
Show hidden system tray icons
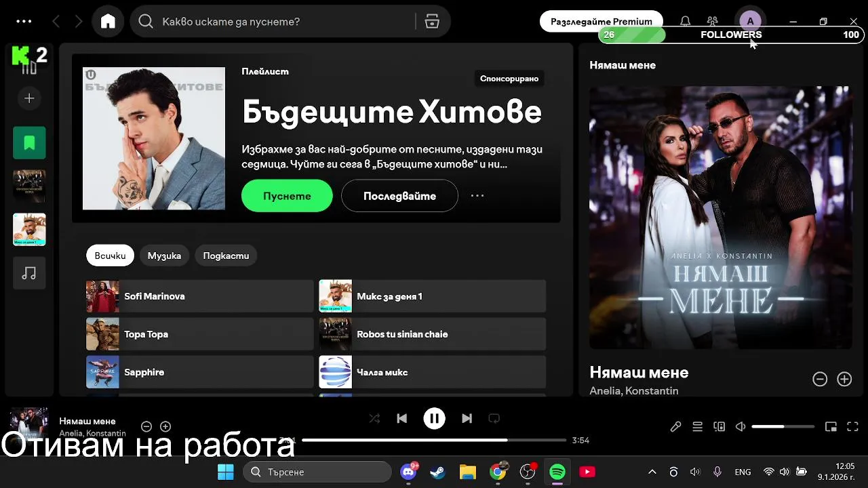click(652, 472)
